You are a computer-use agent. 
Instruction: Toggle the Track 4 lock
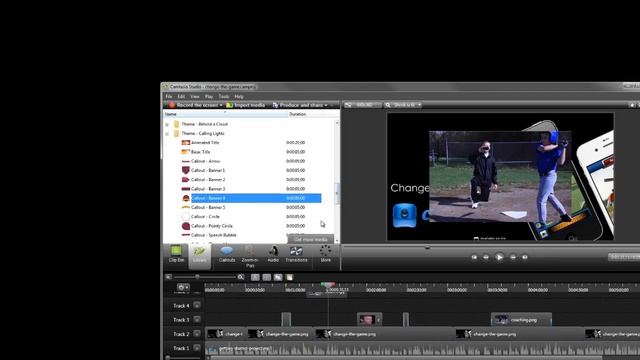point(197,305)
